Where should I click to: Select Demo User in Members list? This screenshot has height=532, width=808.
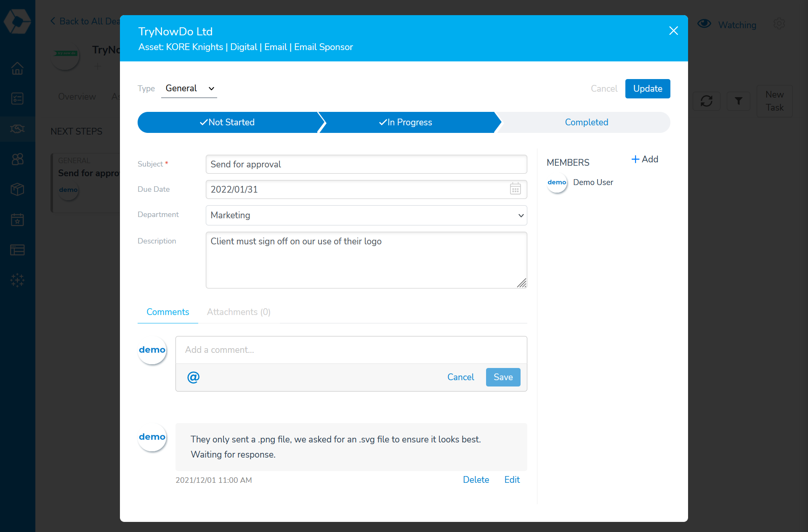pyautogui.click(x=593, y=183)
